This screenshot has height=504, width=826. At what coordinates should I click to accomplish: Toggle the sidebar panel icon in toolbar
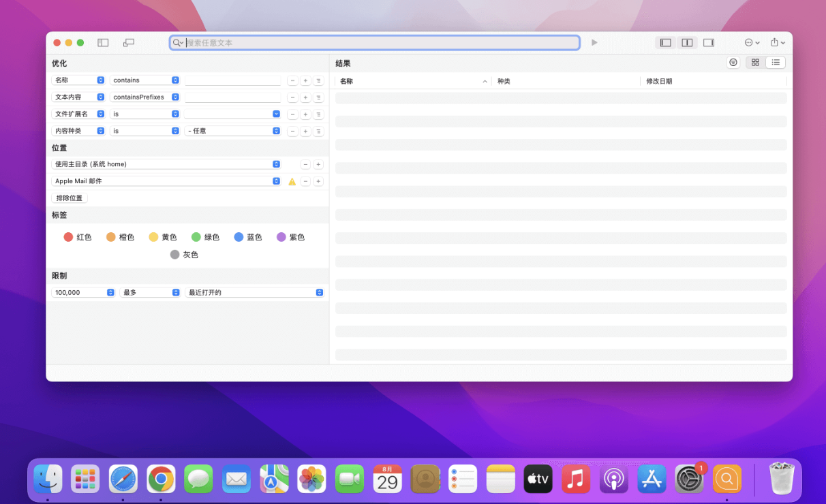pyautogui.click(x=102, y=42)
